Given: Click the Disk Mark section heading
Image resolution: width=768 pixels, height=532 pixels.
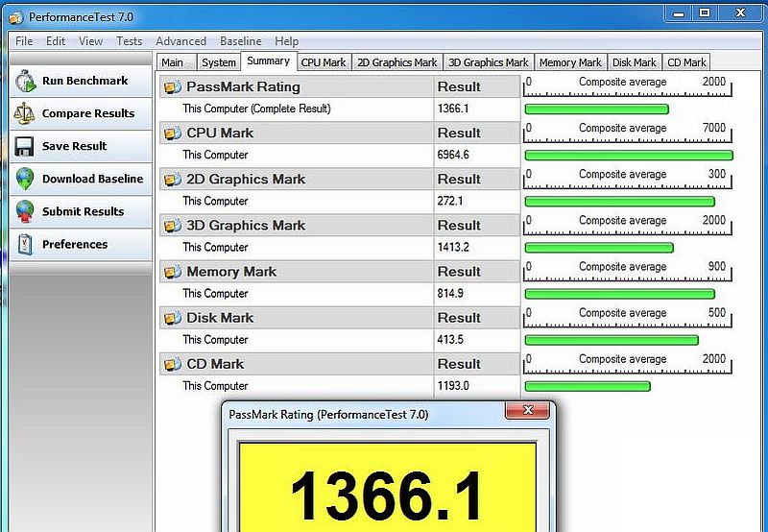Looking at the screenshot, I should point(220,318).
